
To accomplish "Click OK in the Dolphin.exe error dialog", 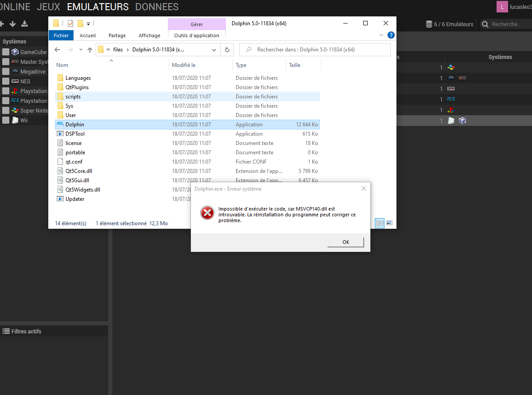I will 346,242.
